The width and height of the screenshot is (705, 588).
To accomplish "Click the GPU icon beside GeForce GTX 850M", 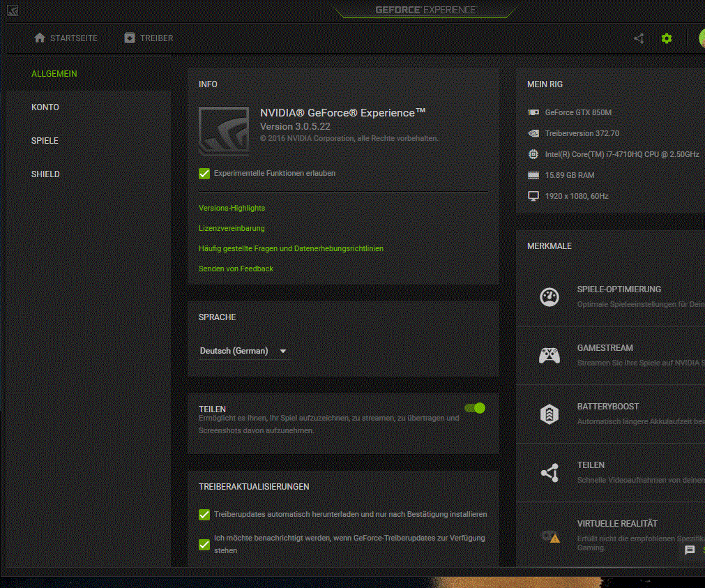I will (533, 112).
